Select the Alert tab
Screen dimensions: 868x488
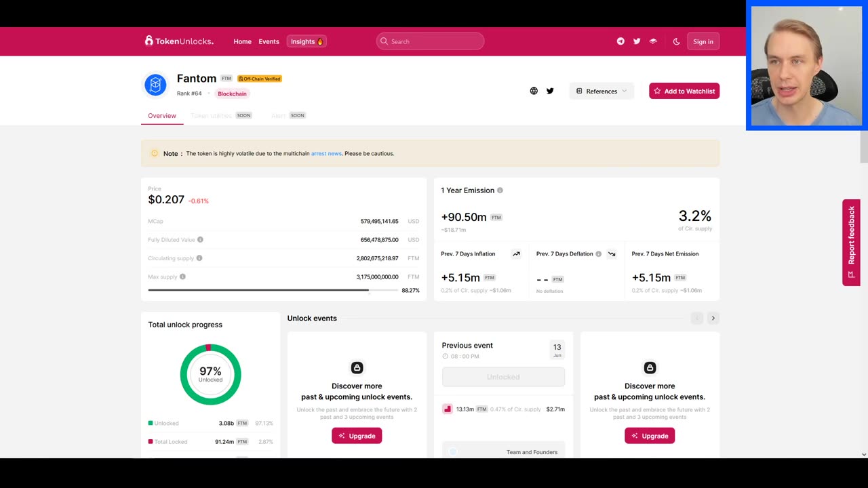[x=288, y=116]
